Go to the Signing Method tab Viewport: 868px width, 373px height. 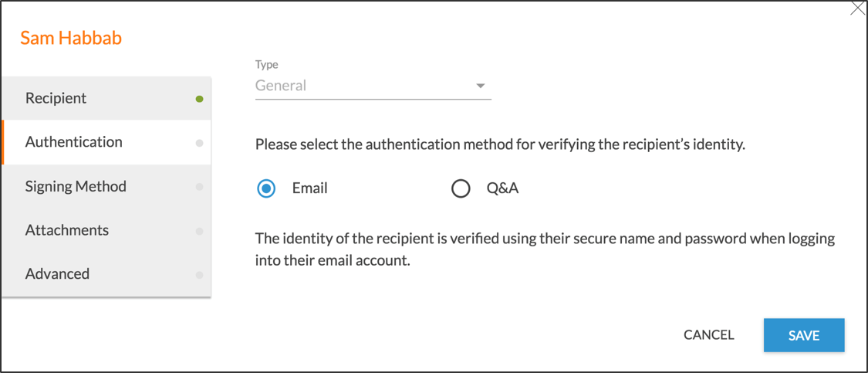[x=106, y=186]
